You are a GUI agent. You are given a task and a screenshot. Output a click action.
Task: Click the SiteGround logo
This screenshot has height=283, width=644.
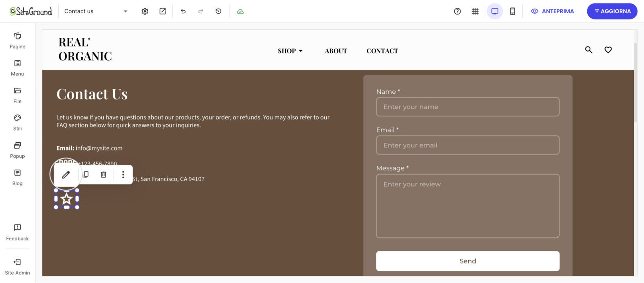[x=31, y=11]
